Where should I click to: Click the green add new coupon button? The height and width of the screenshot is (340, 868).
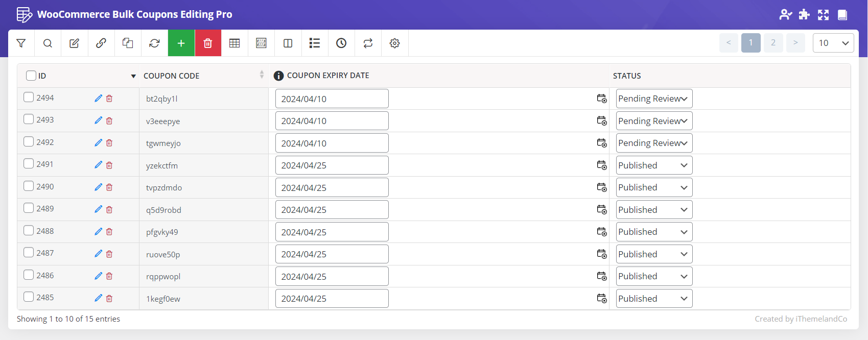[181, 43]
